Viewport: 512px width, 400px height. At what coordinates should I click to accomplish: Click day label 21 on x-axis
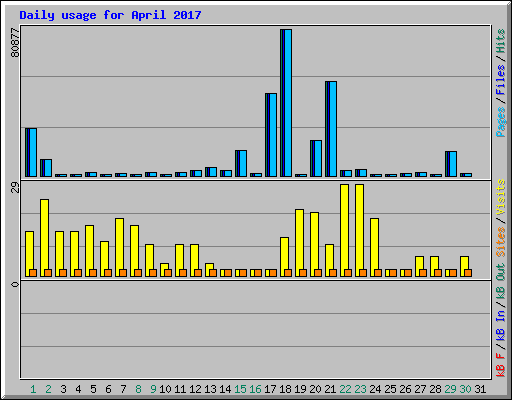330,389
